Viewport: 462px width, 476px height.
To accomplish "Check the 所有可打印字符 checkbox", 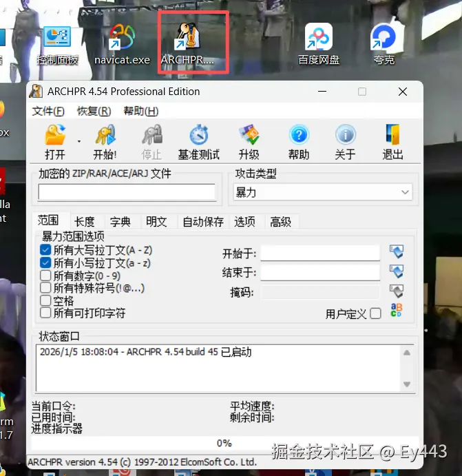I will click(x=45, y=313).
